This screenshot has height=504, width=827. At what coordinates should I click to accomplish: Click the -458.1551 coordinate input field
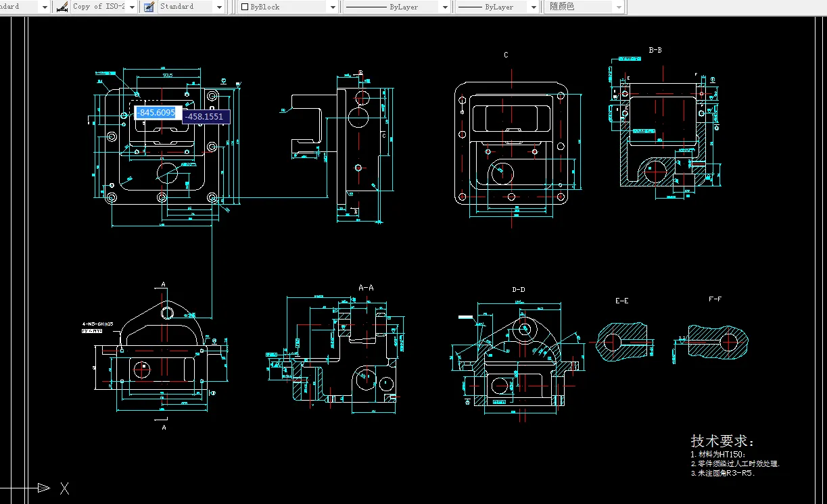206,116
